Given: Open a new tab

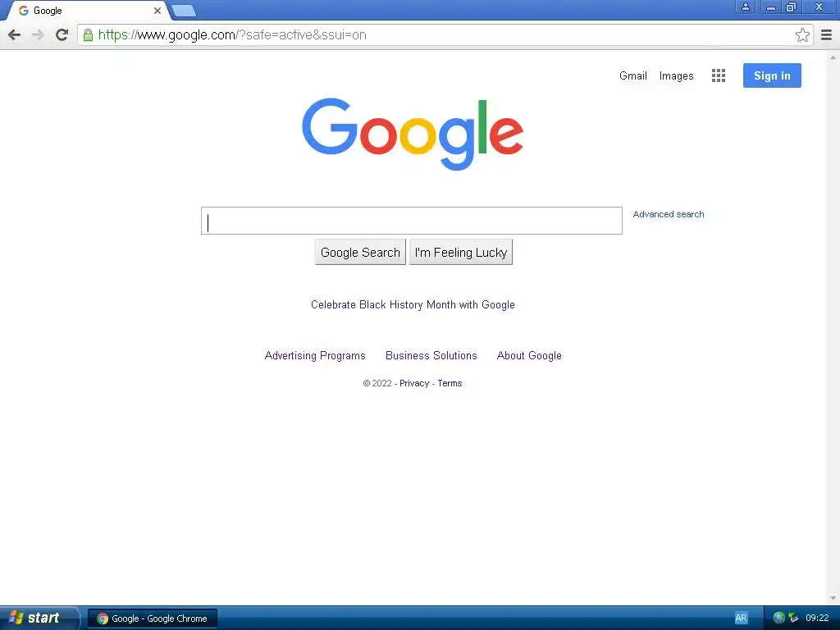Looking at the screenshot, I should 184,11.
